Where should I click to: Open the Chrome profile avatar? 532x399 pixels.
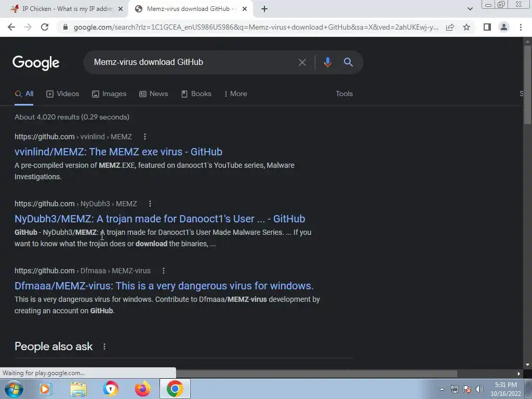(x=504, y=27)
